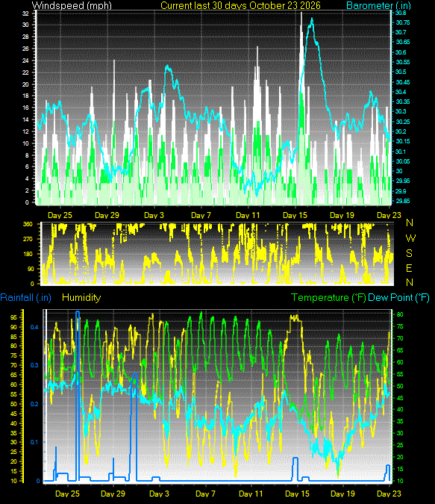The image size is (435, 504).
Task: Click the "W" compass label
Action: pos(410,238)
